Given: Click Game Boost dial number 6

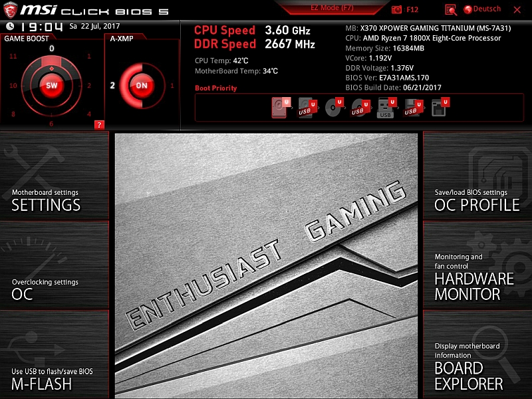Looking at the screenshot, I should pos(51,124).
